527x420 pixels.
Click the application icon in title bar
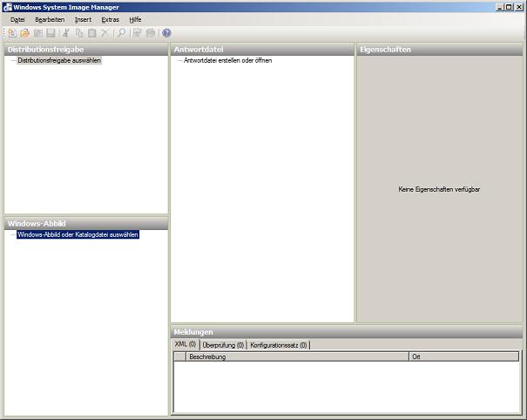(7, 7)
